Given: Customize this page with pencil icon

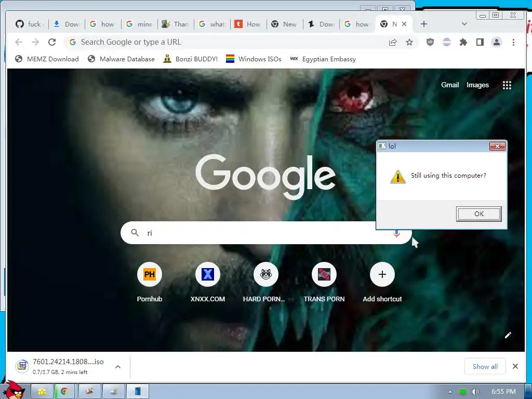Looking at the screenshot, I should click(x=508, y=335).
